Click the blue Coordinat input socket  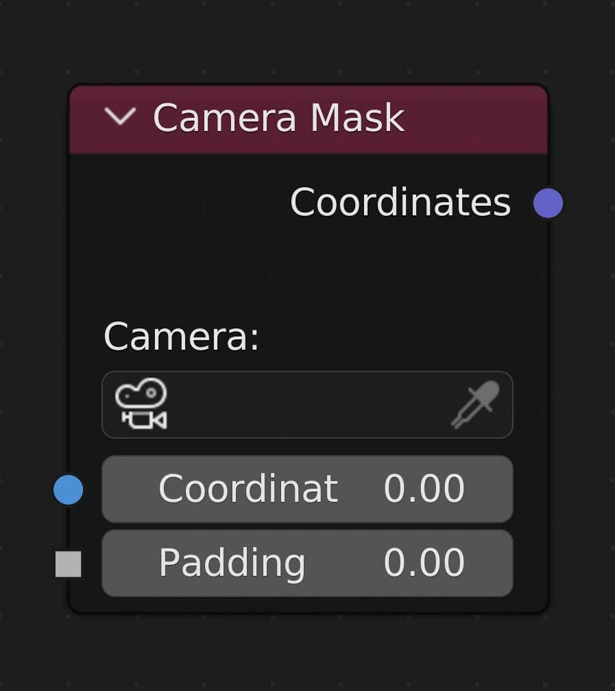[68, 490]
